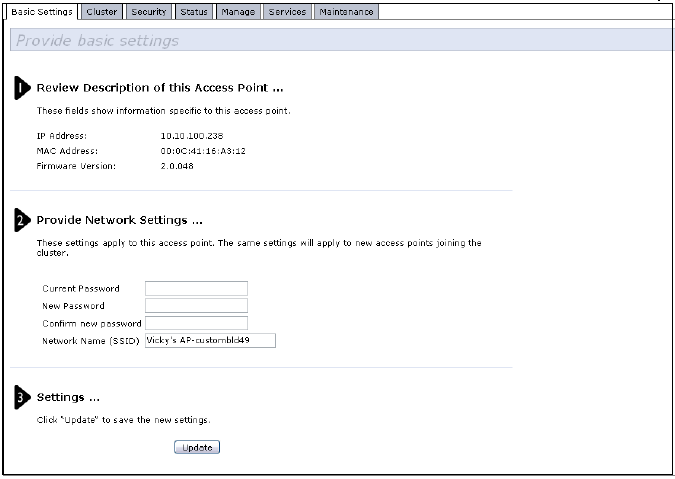Screen dimensions: 675x479
Task: Switch to the Basic Settings tab
Action: 41,12
